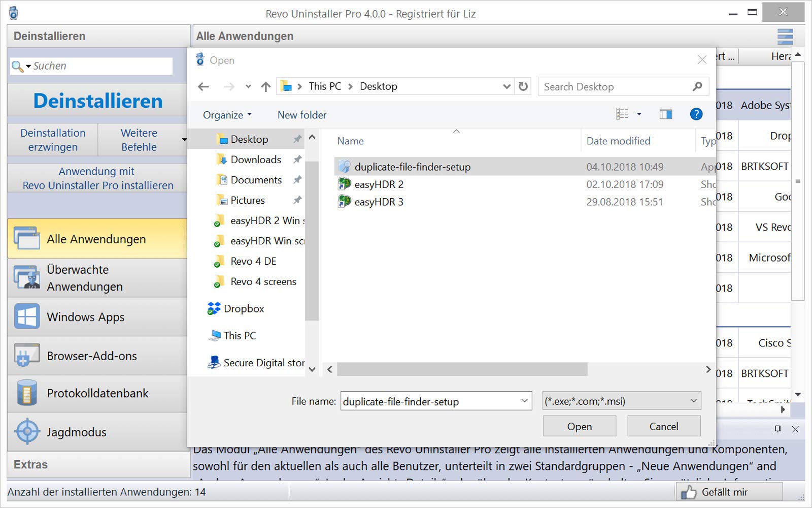Pin the description panel in Revo window
This screenshot has width=812, height=508.
[x=778, y=429]
